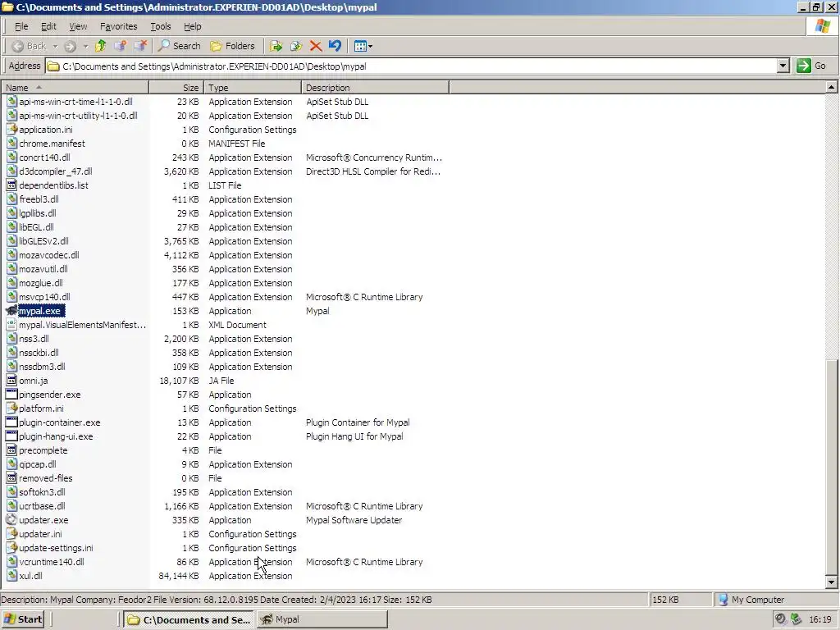Select file name msvcp140.dll

[x=44, y=297]
